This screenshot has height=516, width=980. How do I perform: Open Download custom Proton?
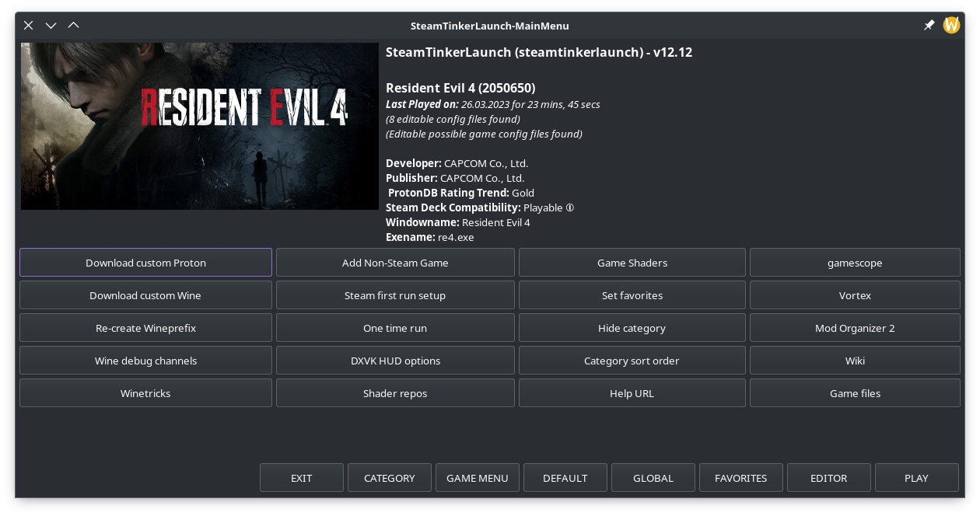coord(145,263)
